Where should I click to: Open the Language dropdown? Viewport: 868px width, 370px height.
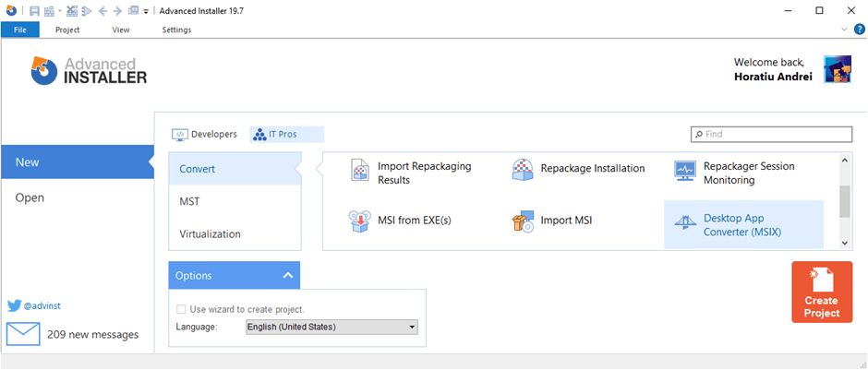[332, 327]
